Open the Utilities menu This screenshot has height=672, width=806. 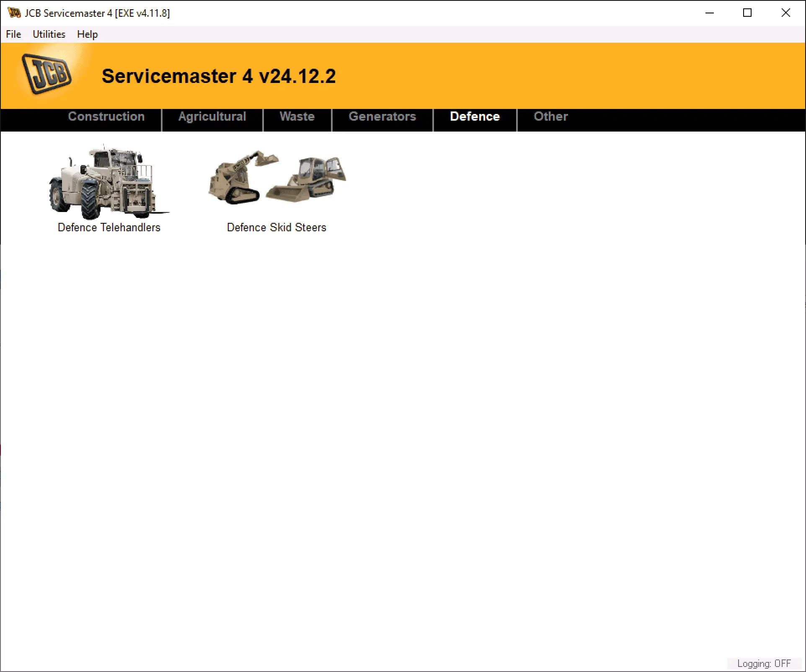[x=49, y=34]
